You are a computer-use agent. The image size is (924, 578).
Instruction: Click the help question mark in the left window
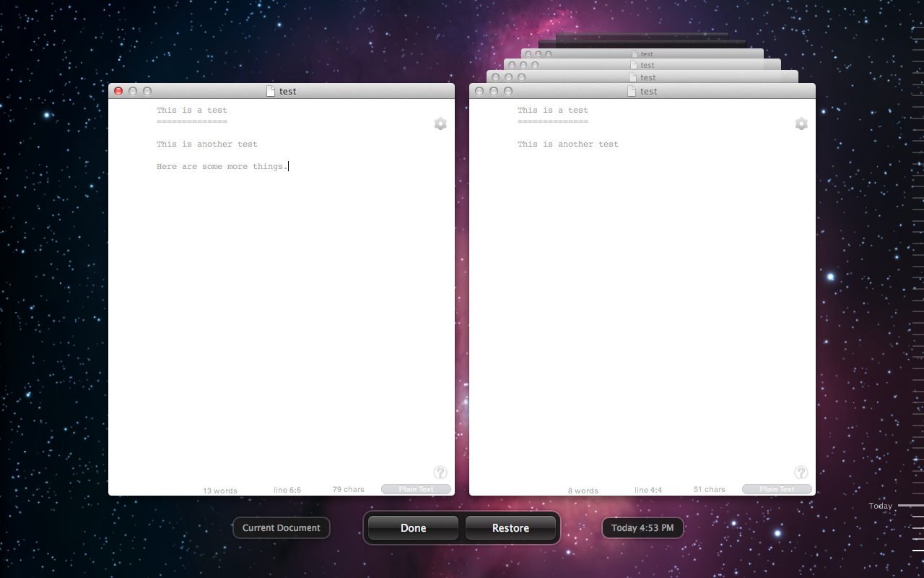440,473
